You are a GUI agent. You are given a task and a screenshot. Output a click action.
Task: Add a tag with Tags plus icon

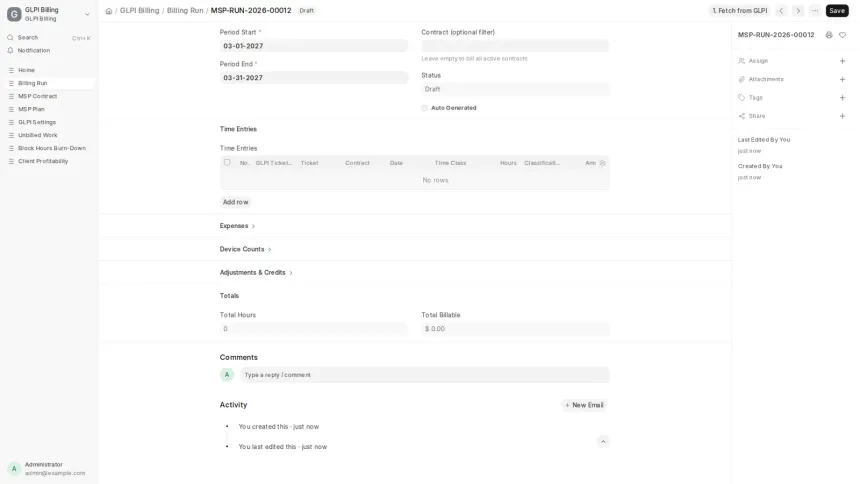[842, 98]
